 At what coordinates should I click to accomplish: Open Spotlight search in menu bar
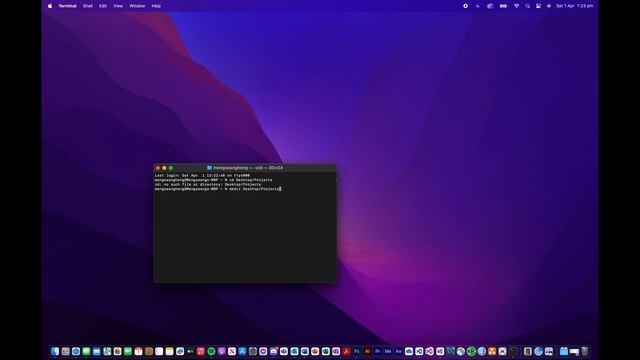[528, 6]
